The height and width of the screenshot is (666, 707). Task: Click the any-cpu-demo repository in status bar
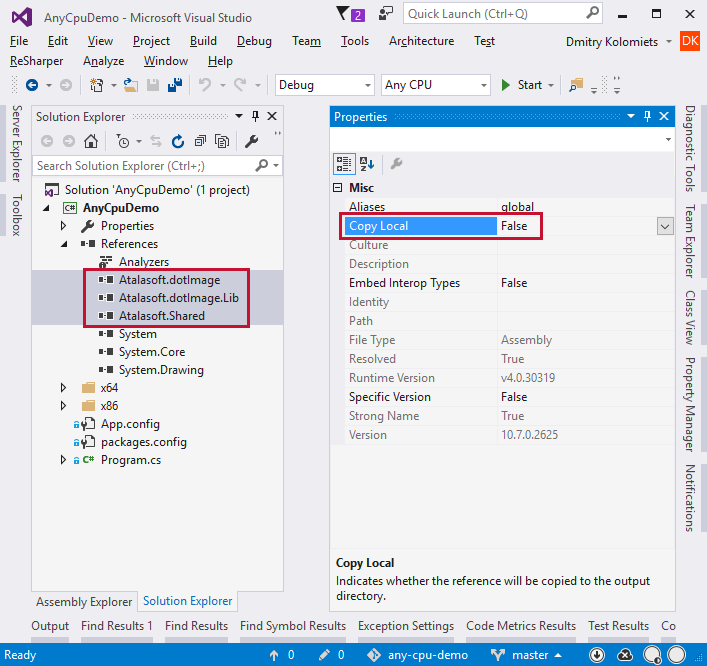coord(417,655)
